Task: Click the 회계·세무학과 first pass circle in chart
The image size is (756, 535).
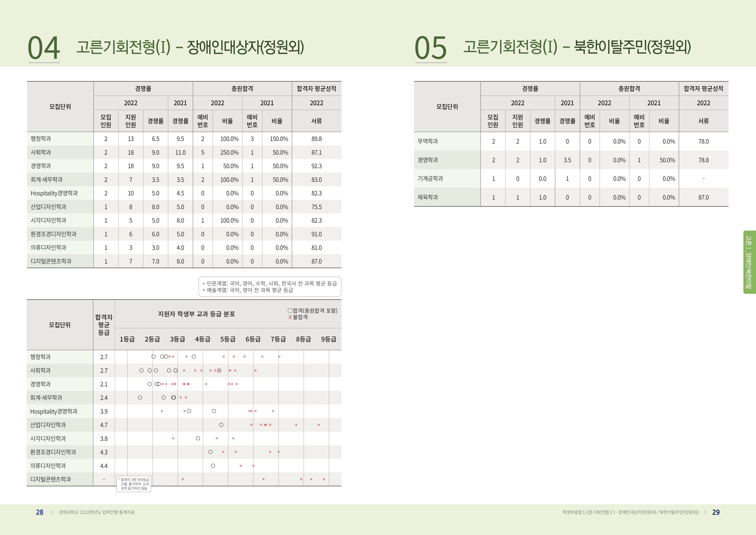Action: (140, 398)
